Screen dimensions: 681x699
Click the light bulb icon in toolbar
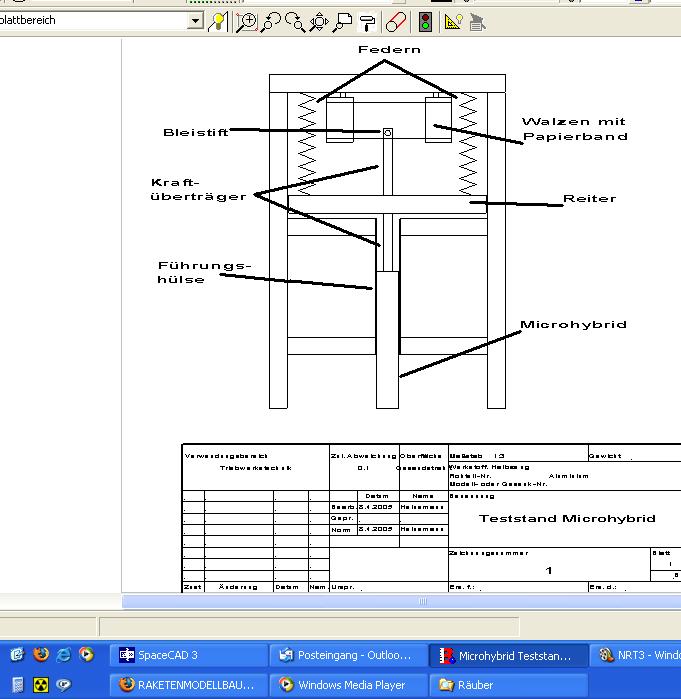point(218,21)
